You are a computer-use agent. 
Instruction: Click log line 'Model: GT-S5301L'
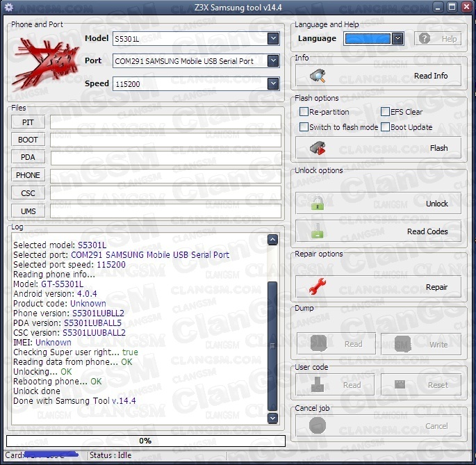tap(48, 284)
